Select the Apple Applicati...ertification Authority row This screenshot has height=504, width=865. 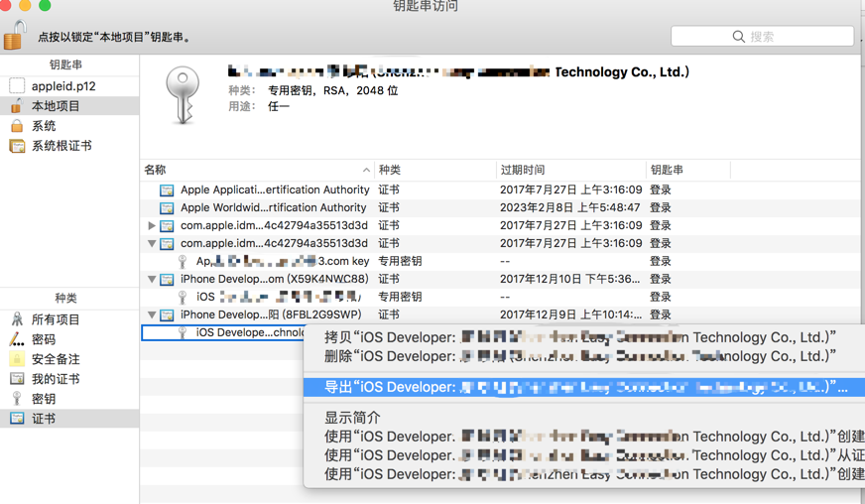500,189
